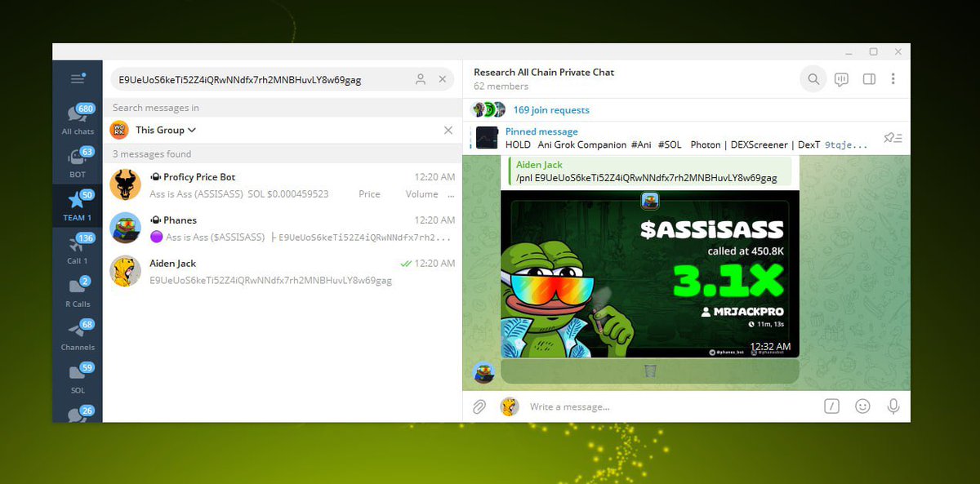Maximize the Telegram window
The height and width of the screenshot is (484, 980).
(x=873, y=51)
